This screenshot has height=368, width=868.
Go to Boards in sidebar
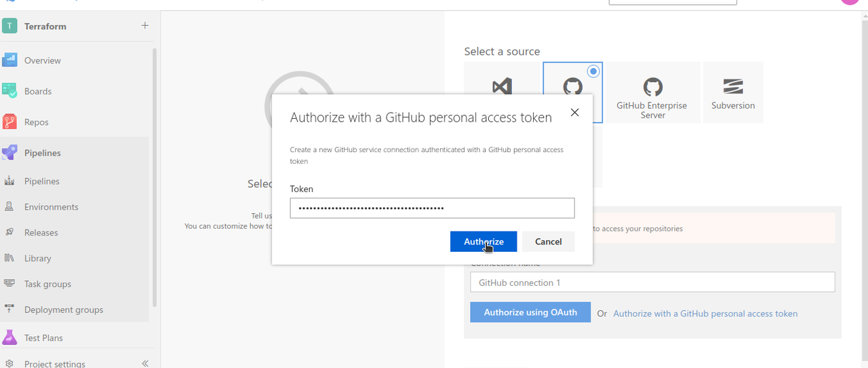point(38,91)
